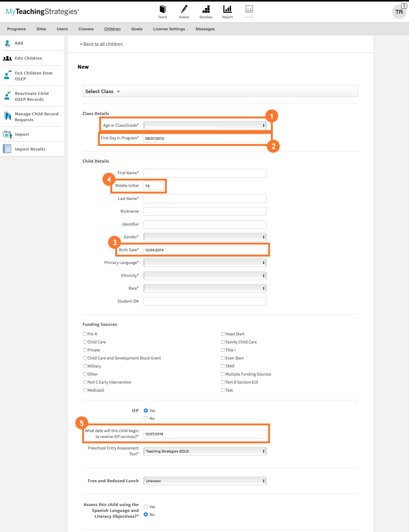Click the Back to all children link
The height and width of the screenshot is (532, 409).
(x=101, y=44)
